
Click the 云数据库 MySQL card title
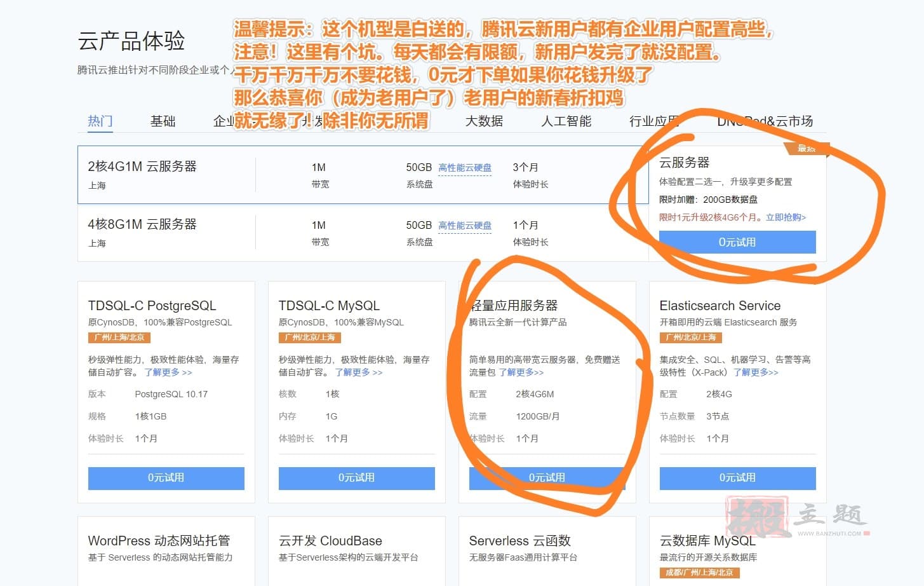tap(707, 541)
